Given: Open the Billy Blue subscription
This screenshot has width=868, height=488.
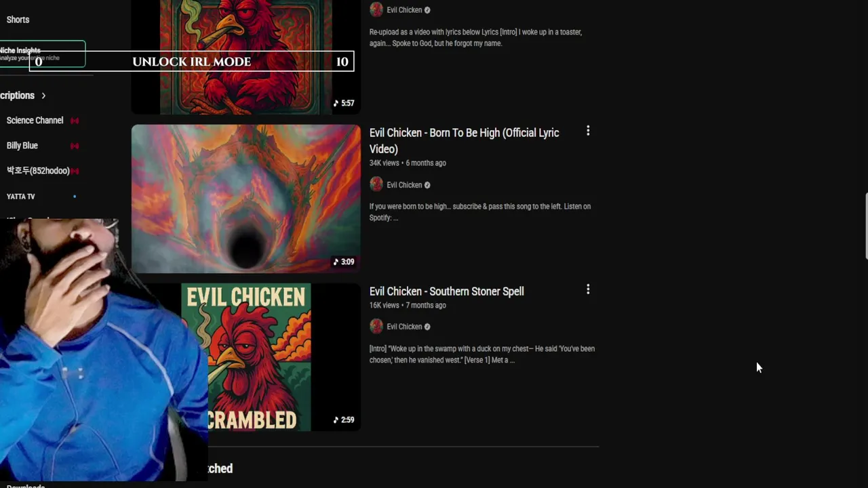Looking at the screenshot, I should (22, 146).
